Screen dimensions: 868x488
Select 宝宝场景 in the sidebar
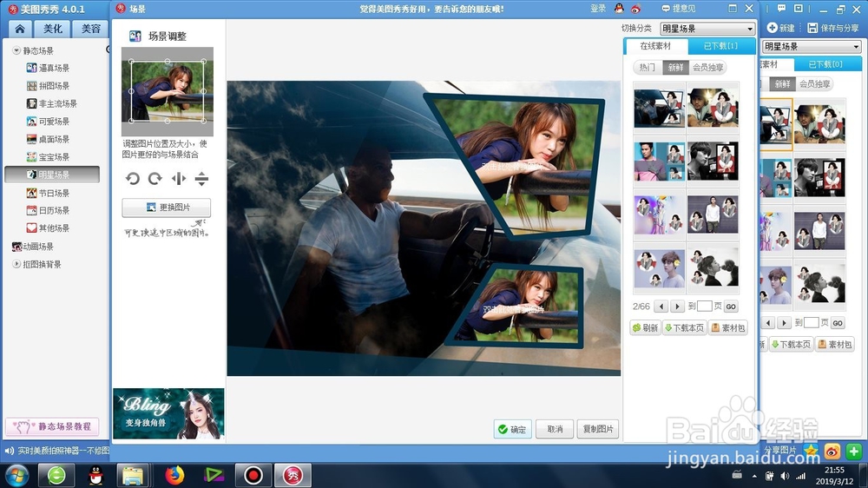pos(49,157)
